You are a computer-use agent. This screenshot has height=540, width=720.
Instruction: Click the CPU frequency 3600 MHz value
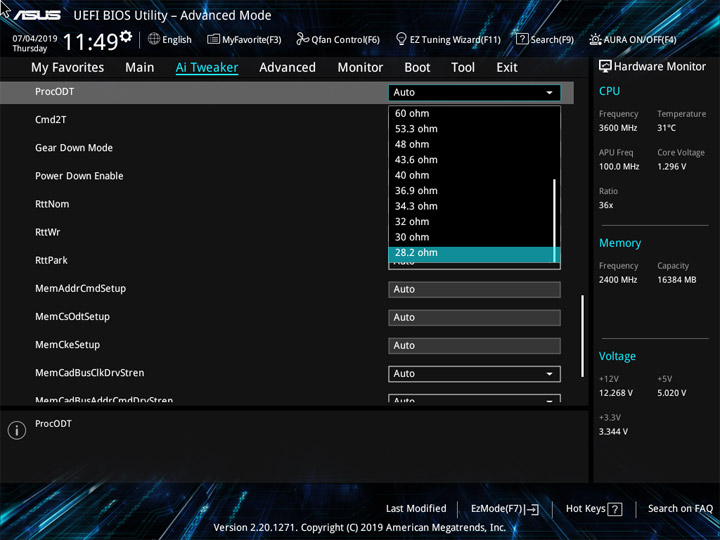point(618,128)
